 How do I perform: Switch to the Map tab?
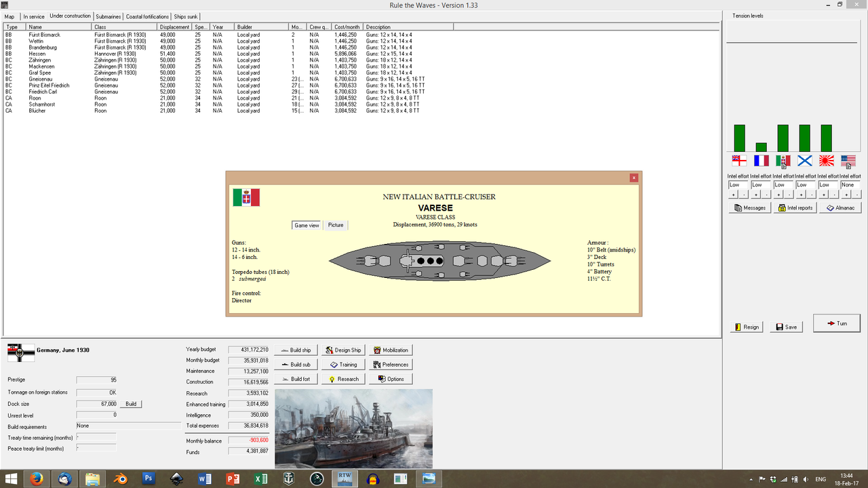[x=9, y=16]
